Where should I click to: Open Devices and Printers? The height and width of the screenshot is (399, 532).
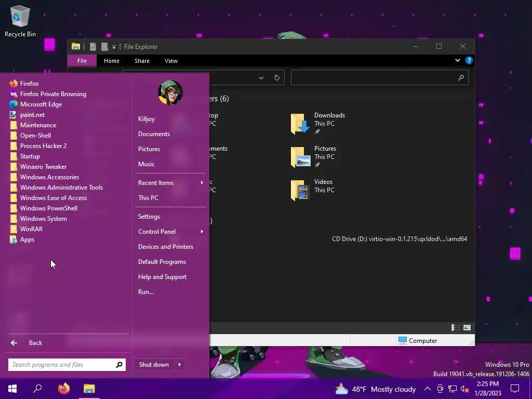click(166, 247)
